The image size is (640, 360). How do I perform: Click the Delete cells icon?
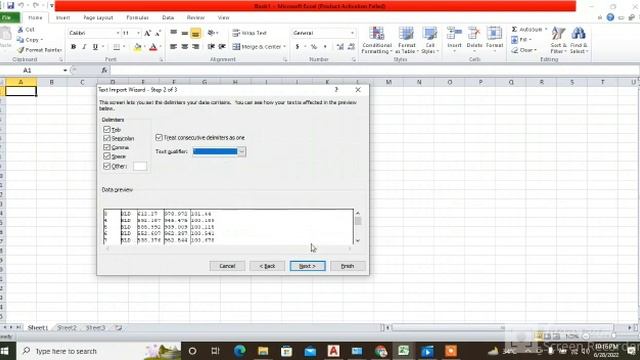coord(474,34)
